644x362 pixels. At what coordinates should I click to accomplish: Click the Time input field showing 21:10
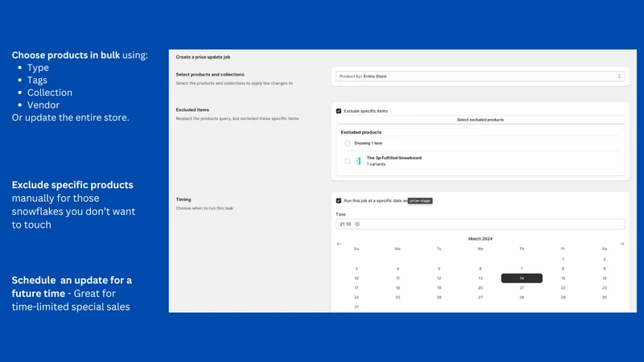(480, 224)
